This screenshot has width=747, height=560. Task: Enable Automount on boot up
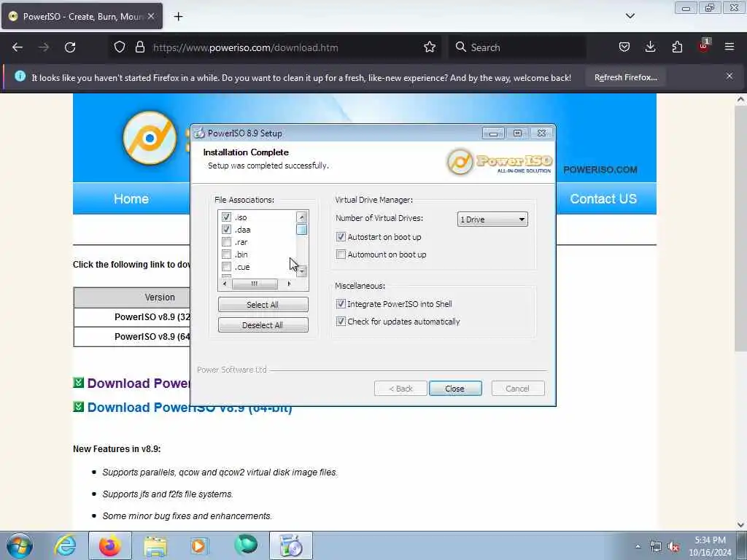click(x=341, y=254)
